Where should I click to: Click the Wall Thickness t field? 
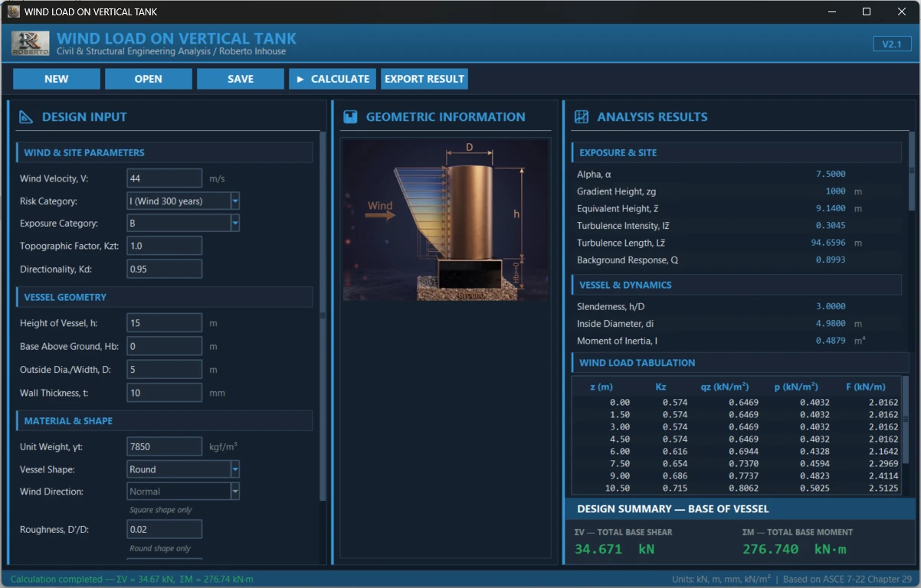tap(164, 393)
